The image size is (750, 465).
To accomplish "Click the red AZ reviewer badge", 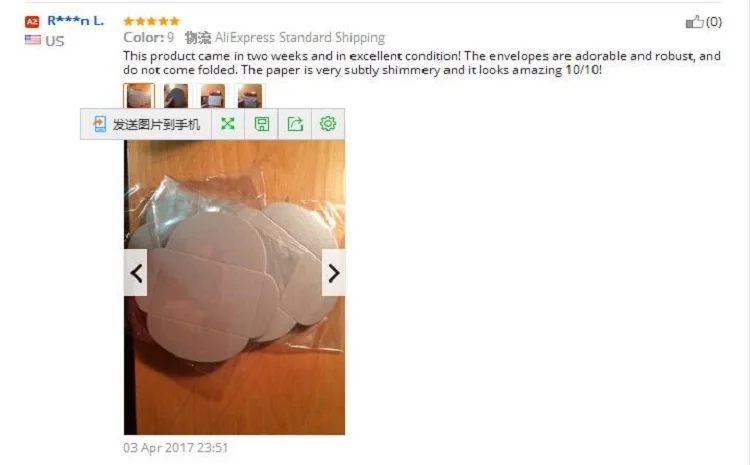I will [x=32, y=22].
